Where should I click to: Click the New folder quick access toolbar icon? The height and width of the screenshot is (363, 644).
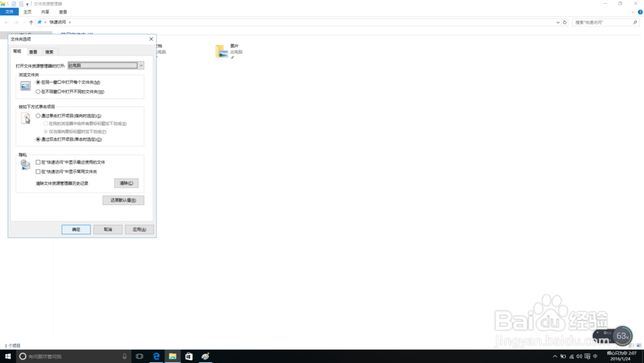point(21,4)
